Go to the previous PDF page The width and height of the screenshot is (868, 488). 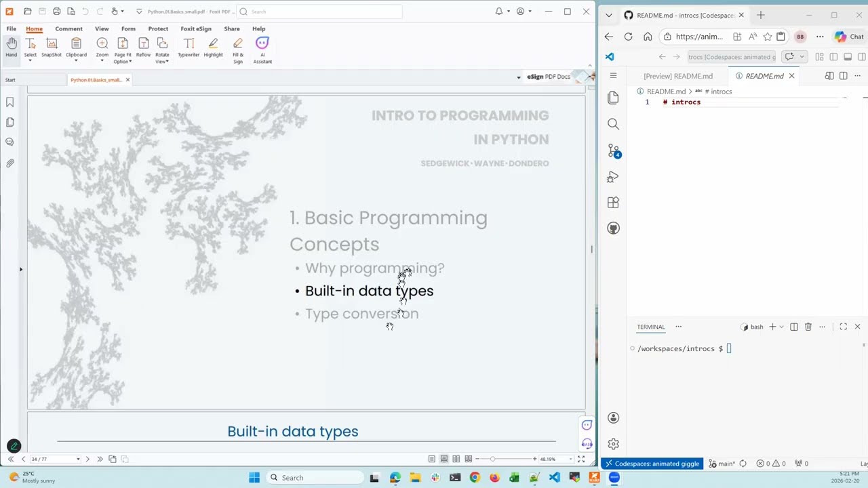pyautogui.click(x=22, y=459)
